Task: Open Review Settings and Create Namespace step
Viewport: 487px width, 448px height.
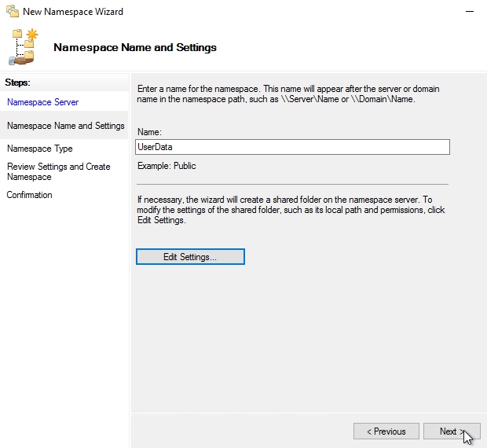Action: click(58, 171)
